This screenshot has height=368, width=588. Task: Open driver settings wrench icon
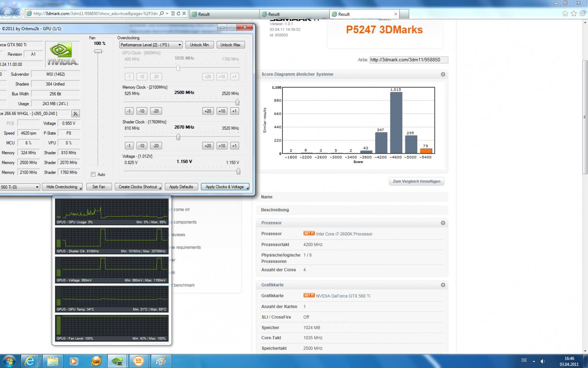(x=75, y=113)
